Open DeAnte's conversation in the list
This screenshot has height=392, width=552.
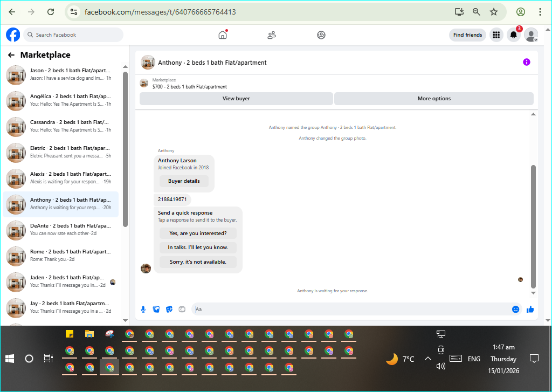tap(60, 230)
